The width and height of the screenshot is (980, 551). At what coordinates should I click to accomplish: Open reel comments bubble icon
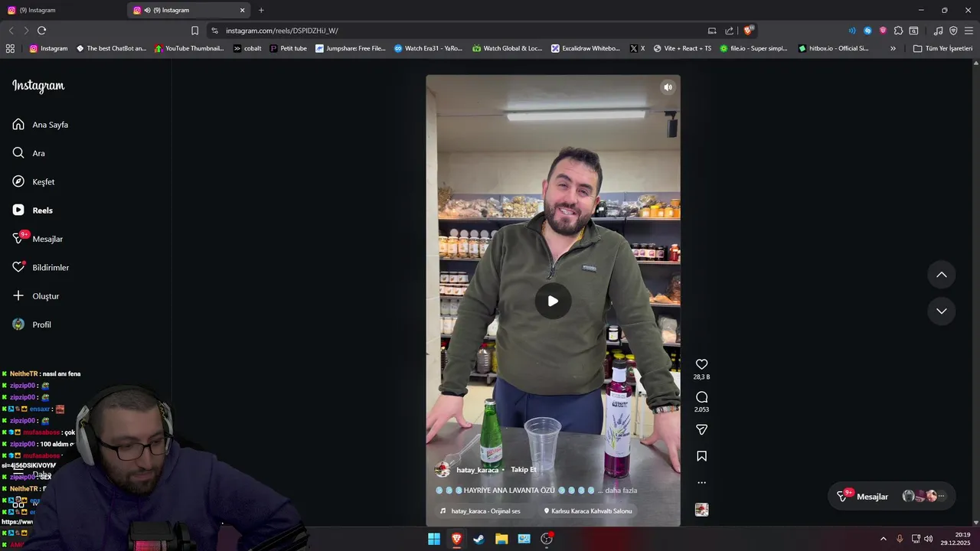[x=701, y=397]
